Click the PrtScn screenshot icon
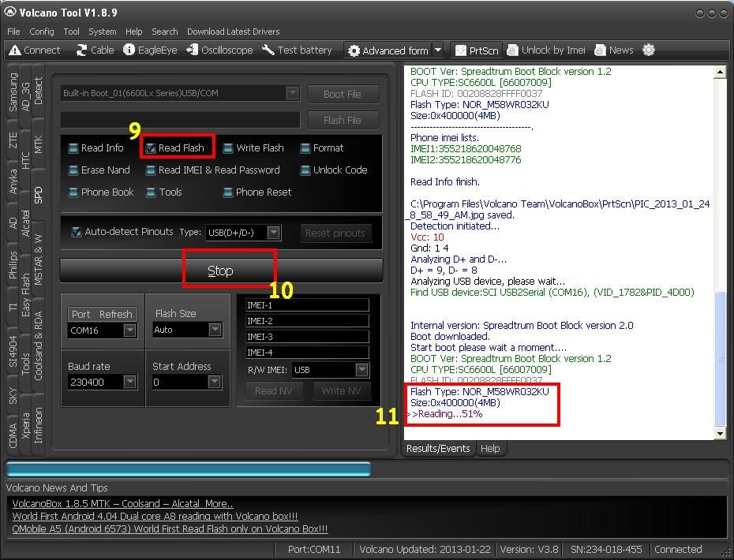This screenshot has width=734, height=560. 461,50
